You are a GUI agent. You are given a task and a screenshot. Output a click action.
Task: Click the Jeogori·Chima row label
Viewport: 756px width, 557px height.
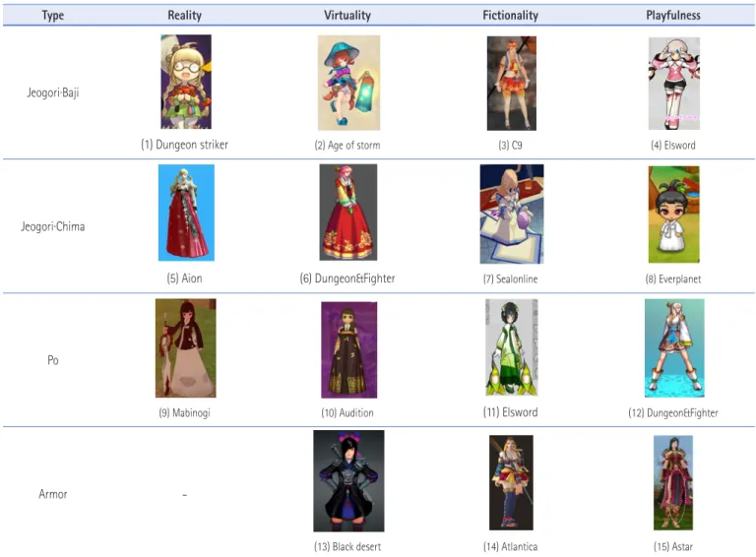pos(52,226)
